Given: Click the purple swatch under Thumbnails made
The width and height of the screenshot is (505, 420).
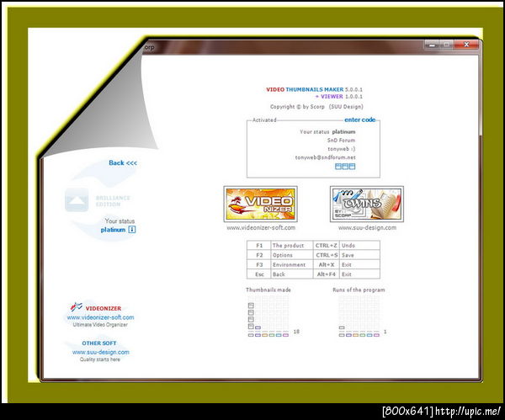Looking at the screenshot, I should 258,335.
